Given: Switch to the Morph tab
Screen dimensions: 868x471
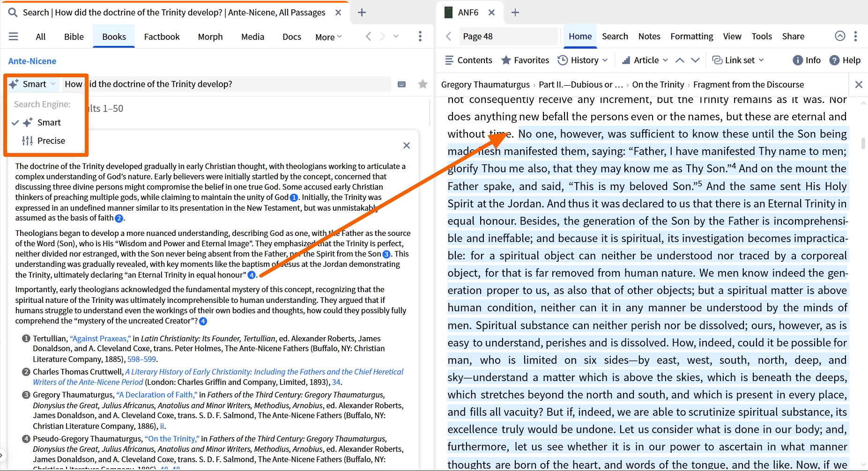Looking at the screenshot, I should [x=210, y=37].
